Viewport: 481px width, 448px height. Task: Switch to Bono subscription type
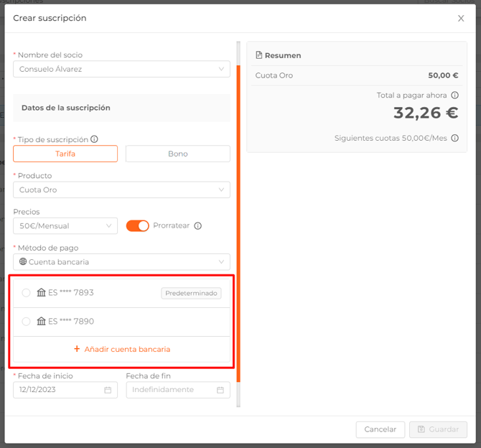[177, 154]
